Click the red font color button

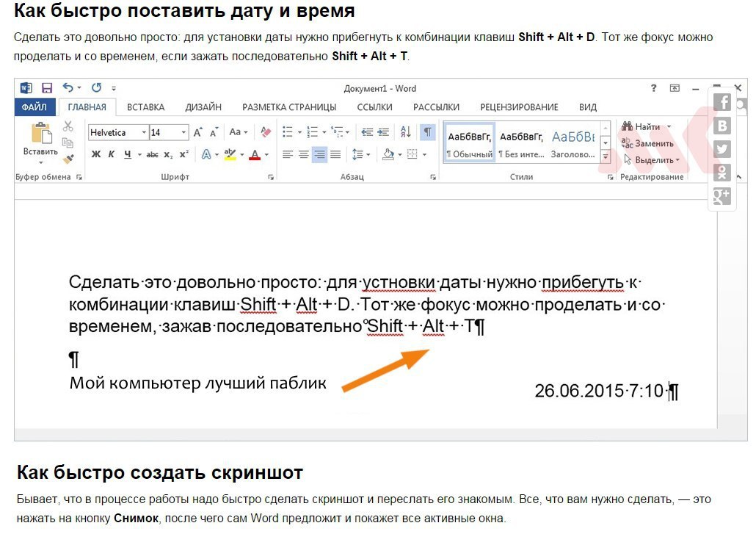[255, 155]
